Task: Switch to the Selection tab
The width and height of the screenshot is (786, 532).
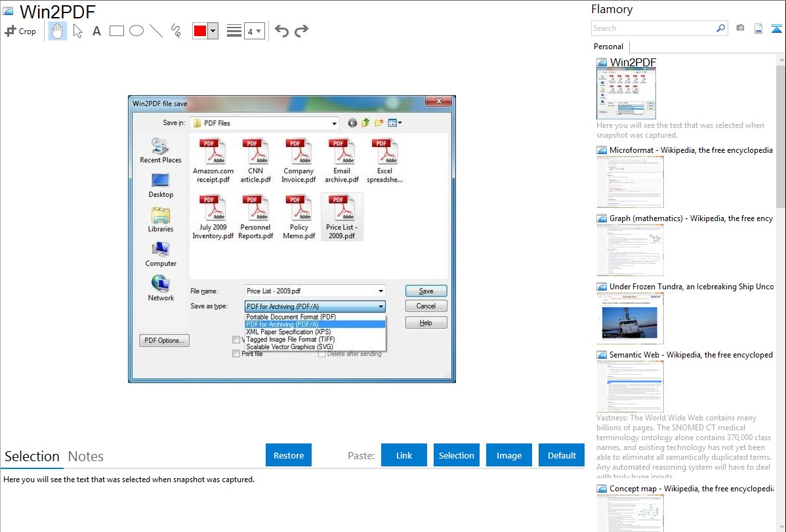Action: click(32, 457)
